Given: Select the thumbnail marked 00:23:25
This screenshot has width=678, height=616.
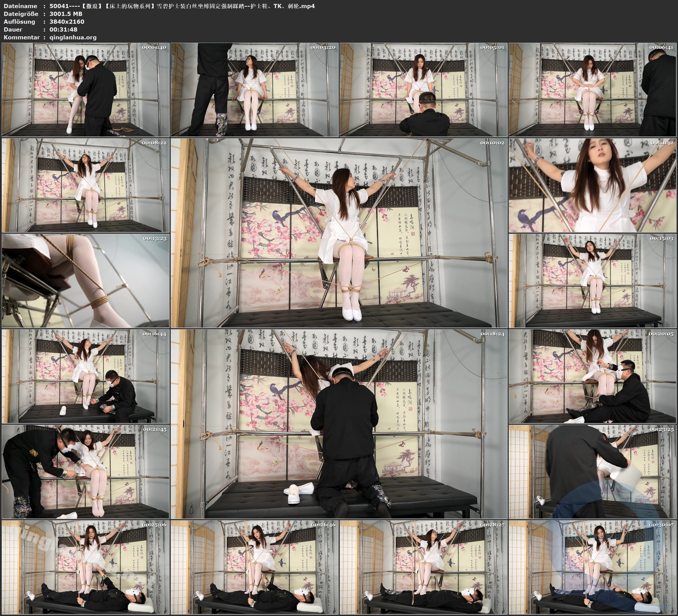Looking at the screenshot, I should click(x=592, y=472).
